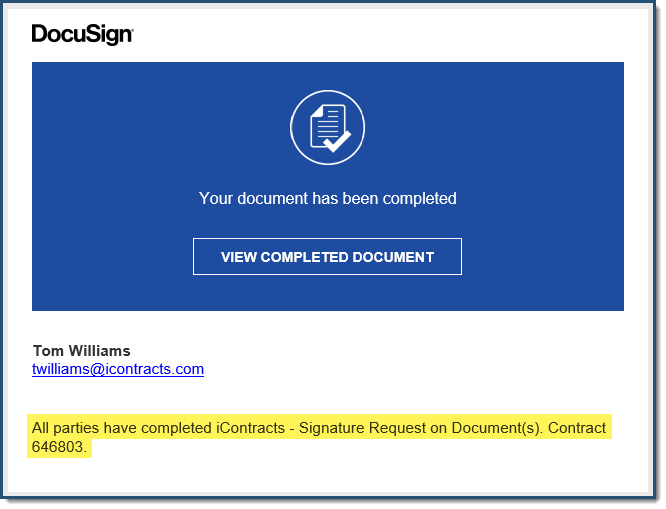This screenshot has width=666, height=509.
Task: Click the word 'Contract' ending first highlighted line
Action: point(577,428)
